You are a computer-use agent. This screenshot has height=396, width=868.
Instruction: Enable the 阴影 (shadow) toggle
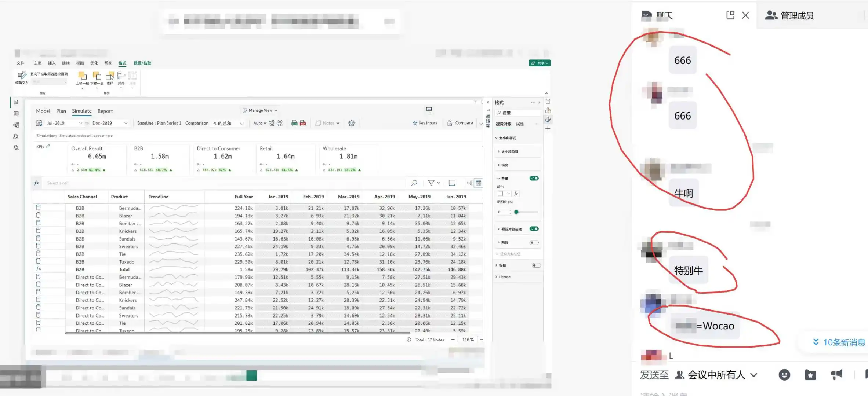click(x=534, y=242)
